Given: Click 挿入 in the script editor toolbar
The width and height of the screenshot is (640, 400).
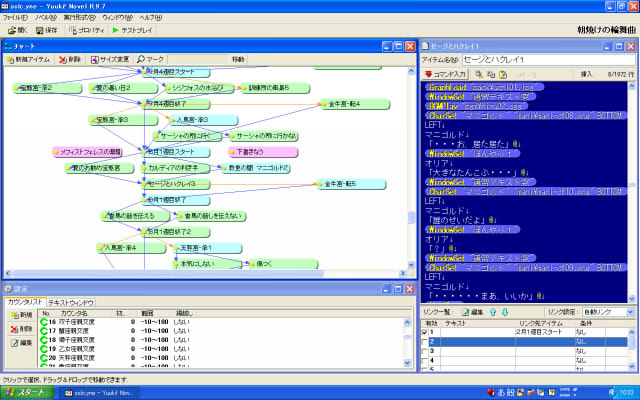Looking at the screenshot, I should tap(586, 74).
